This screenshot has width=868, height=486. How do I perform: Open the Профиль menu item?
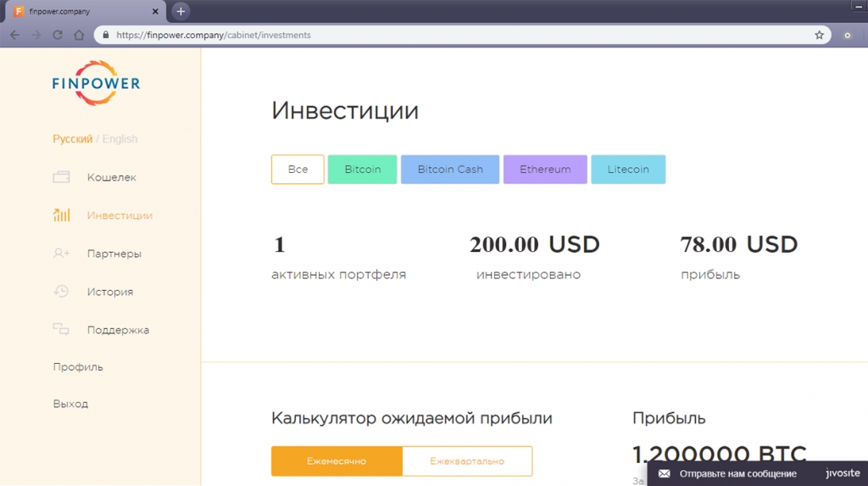pyautogui.click(x=78, y=367)
